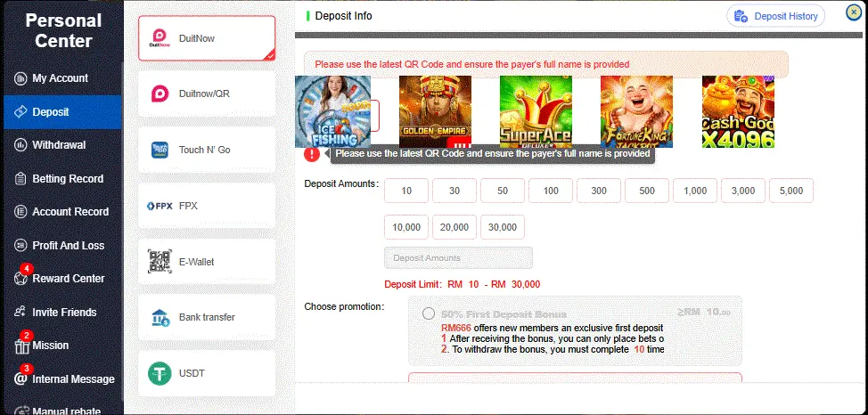The height and width of the screenshot is (415, 868).
Task: Select Touch N' Go payment method
Action: pos(207,150)
